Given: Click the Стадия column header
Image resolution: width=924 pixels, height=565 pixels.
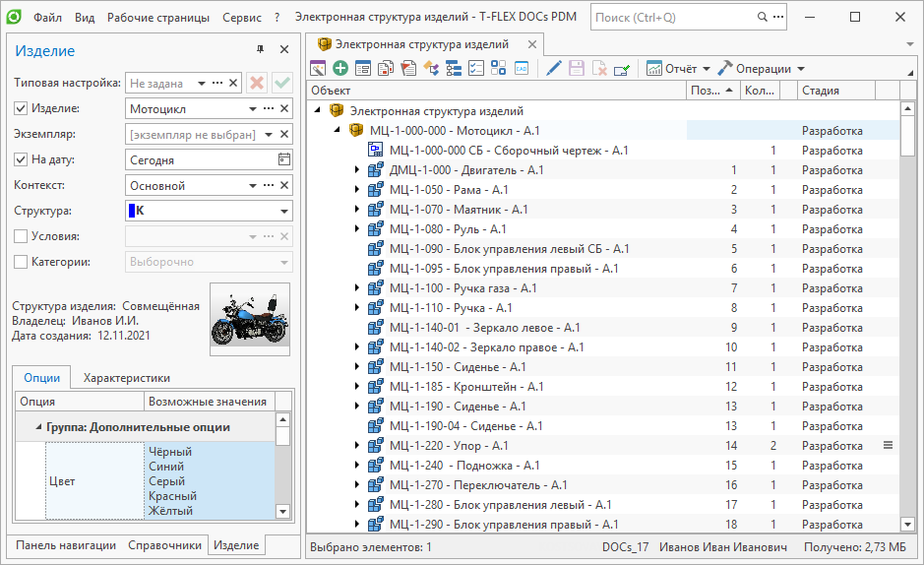Looking at the screenshot, I should click(x=835, y=91).
